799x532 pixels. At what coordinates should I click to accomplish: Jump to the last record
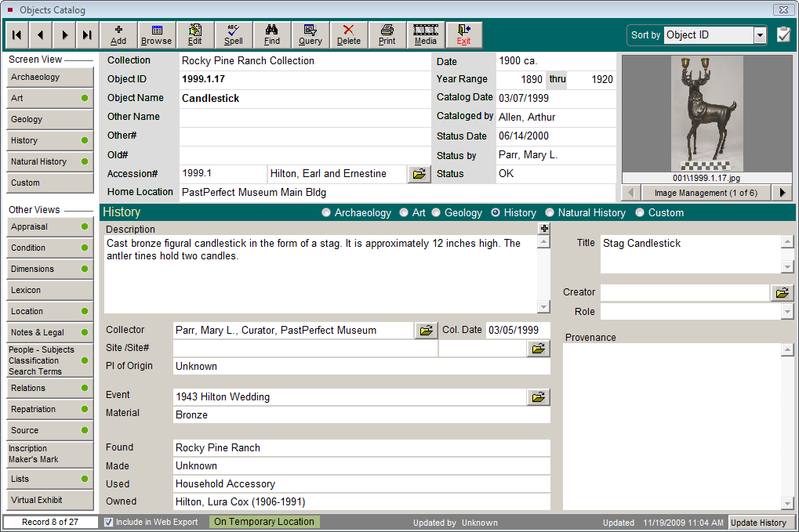point(87,34)
